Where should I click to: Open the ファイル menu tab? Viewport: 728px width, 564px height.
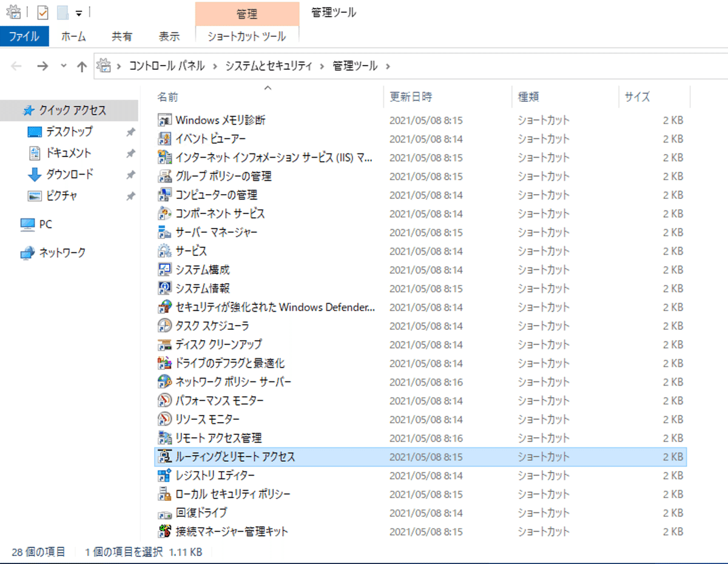tap(24, 36)
